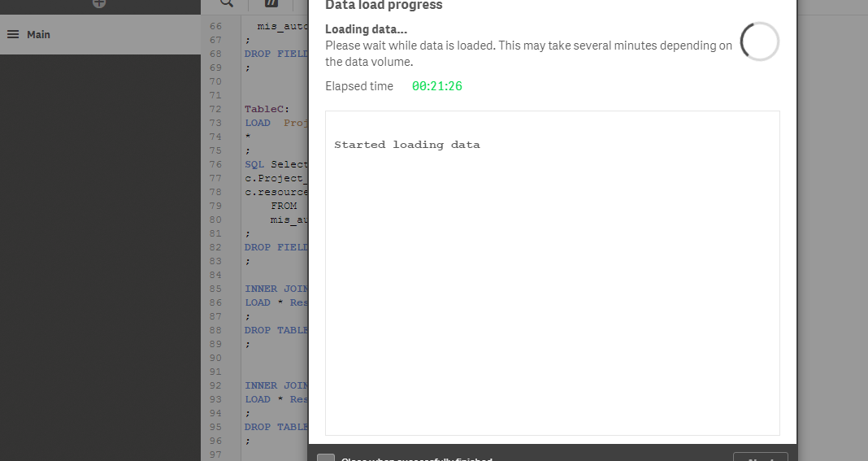Click LOAD * statement on line 93

click(x=276, y=399)
